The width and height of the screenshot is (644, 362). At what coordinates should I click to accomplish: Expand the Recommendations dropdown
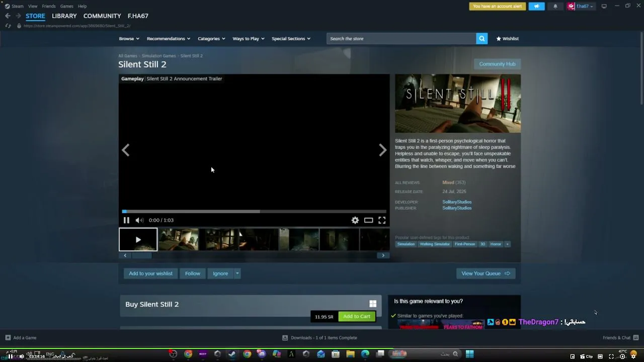pyautogui.click(x=169, y=39)
